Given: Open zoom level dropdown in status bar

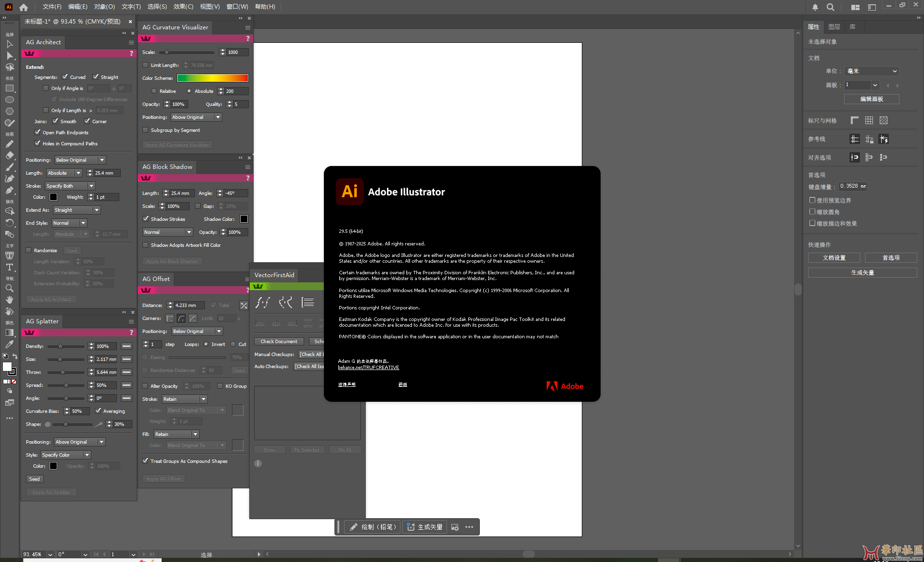Looking at the screenshot, I should pos(50,554).
